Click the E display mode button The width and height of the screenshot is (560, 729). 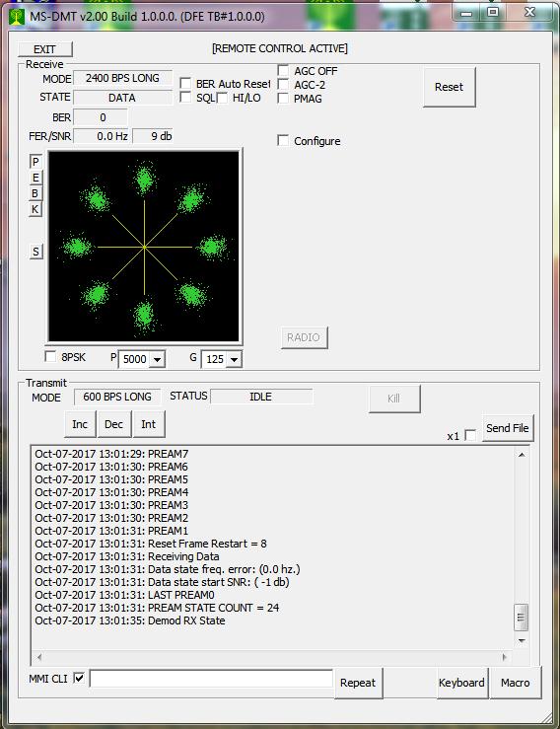35,178
